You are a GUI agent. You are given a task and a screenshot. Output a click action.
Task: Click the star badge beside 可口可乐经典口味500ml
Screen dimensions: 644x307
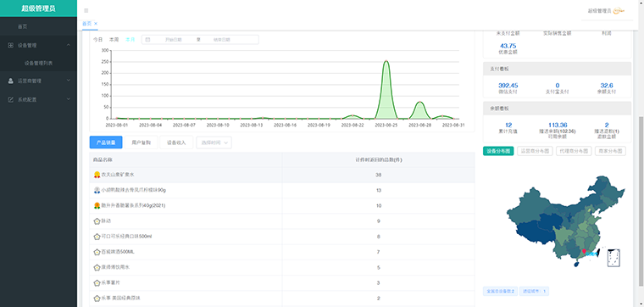coord(97,237)
